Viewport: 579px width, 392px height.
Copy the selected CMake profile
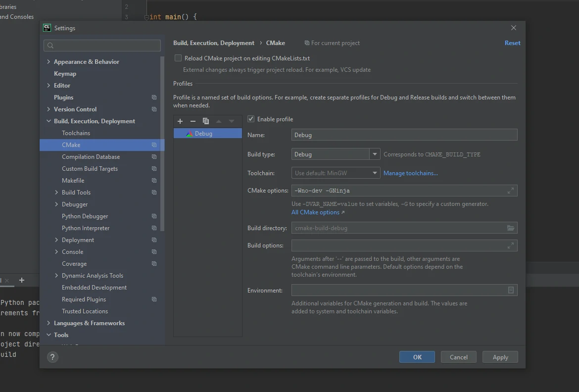click(x=206, y=121)
